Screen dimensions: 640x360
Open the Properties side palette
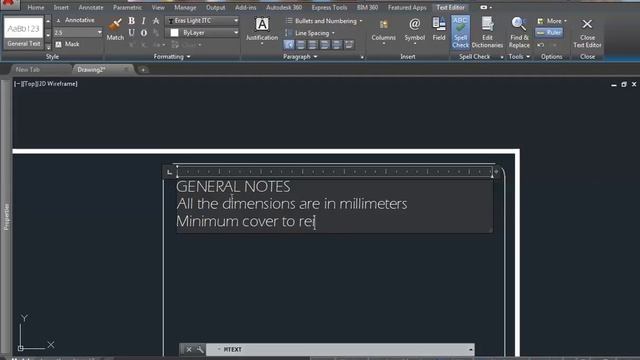coord(6,216)
